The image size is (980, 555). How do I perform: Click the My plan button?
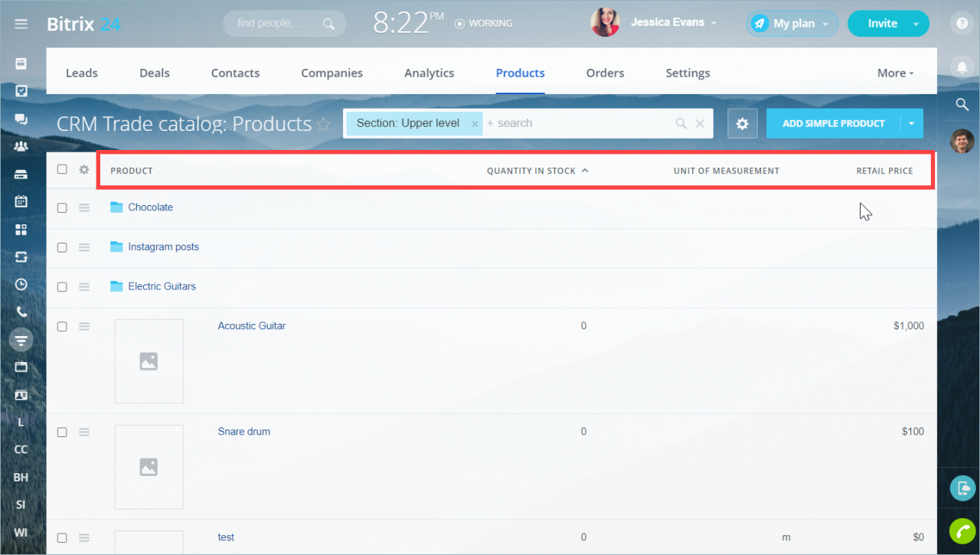(x=792, y=24)
